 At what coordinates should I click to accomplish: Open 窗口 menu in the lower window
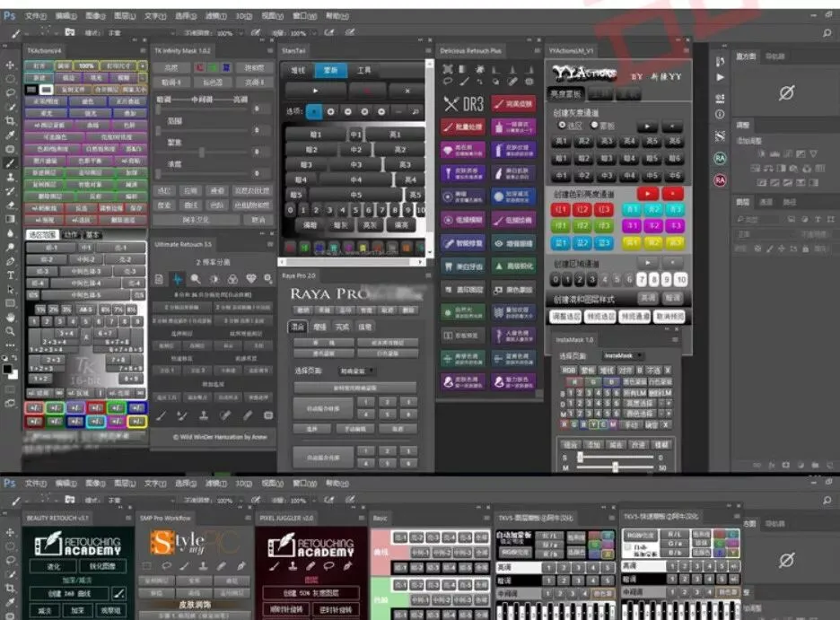pyautogui.click(x=304, y=483)
